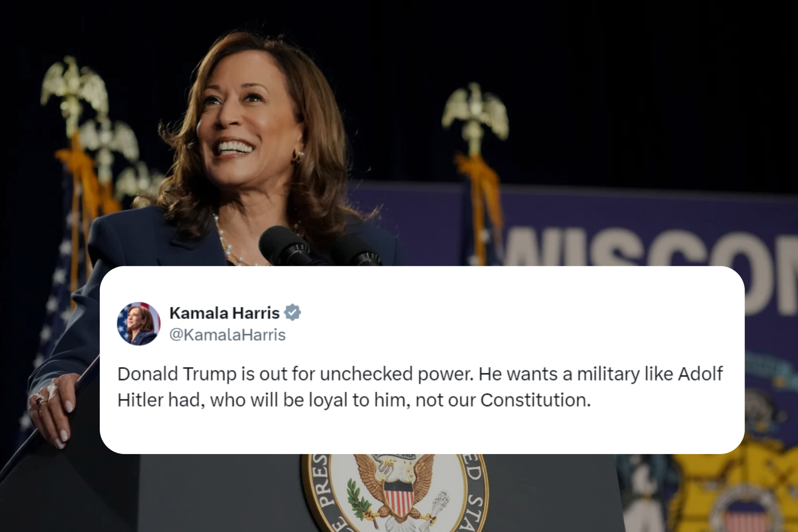The image size is (798, 532).
Task: Select the word Constitution in the tweet
Action: click(535, 400)
